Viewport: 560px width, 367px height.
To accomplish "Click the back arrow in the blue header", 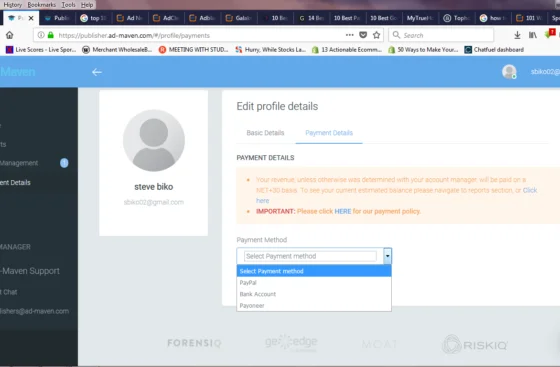I will pyautogui.click(x=97, y=72).
